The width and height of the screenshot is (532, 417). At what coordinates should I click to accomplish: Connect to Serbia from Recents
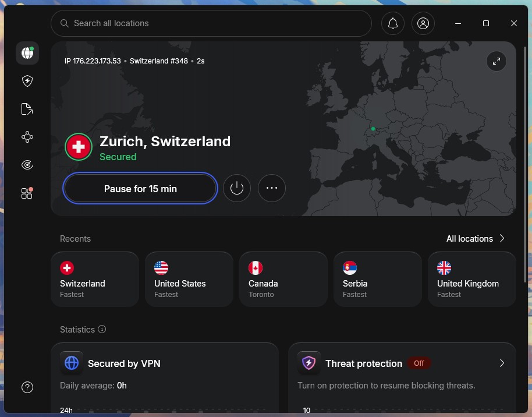click(x=378, y=279)
